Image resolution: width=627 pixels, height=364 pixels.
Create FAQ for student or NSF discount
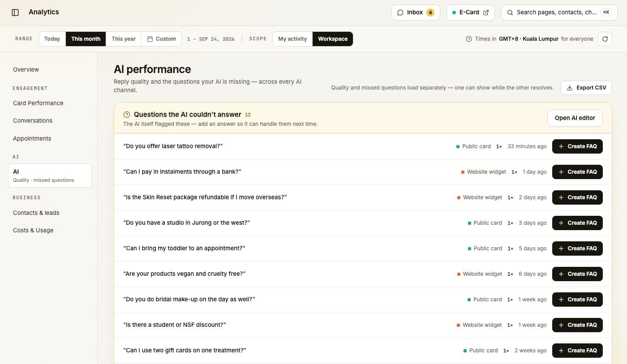[577, 325]
